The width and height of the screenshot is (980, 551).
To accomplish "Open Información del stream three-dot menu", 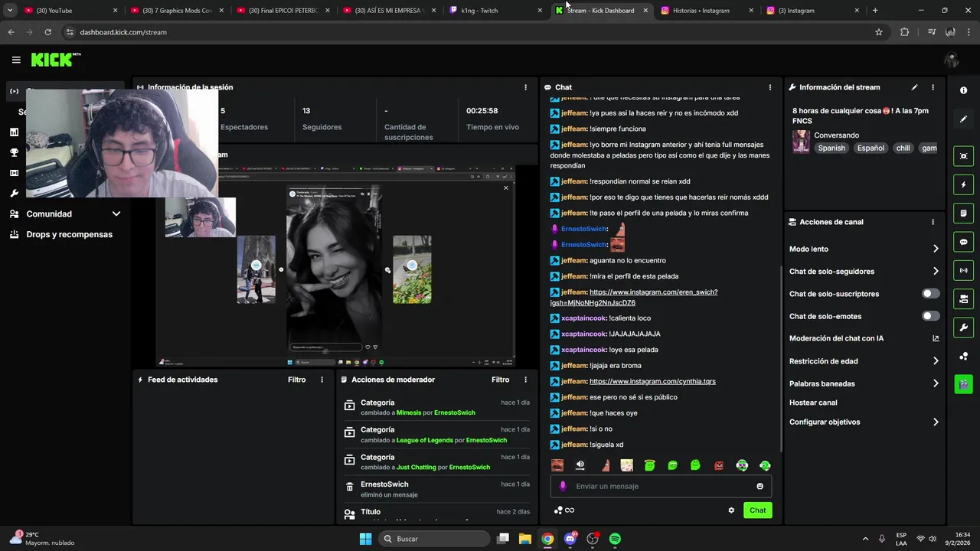I will [x=933, y=87].
